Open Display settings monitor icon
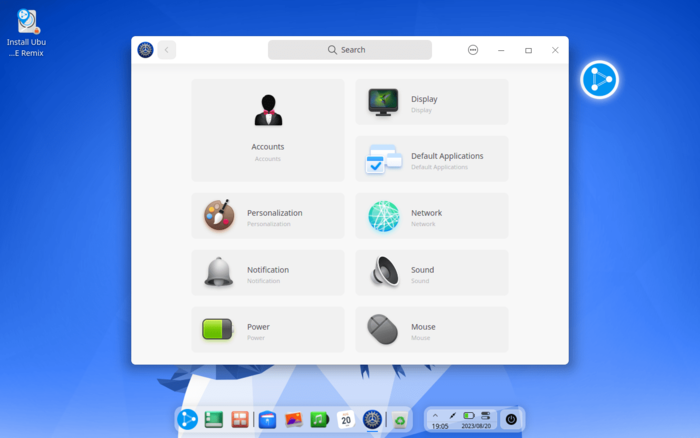700x438 pixels. point(383,102)
